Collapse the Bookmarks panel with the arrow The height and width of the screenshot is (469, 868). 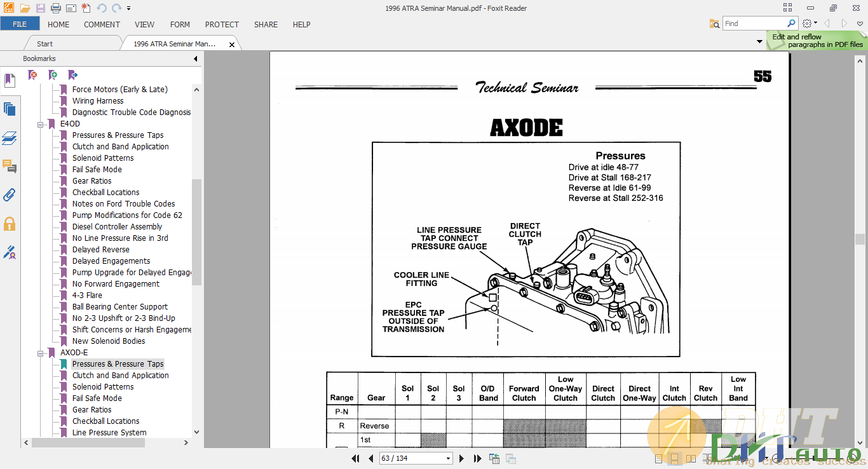coord(196,58)
